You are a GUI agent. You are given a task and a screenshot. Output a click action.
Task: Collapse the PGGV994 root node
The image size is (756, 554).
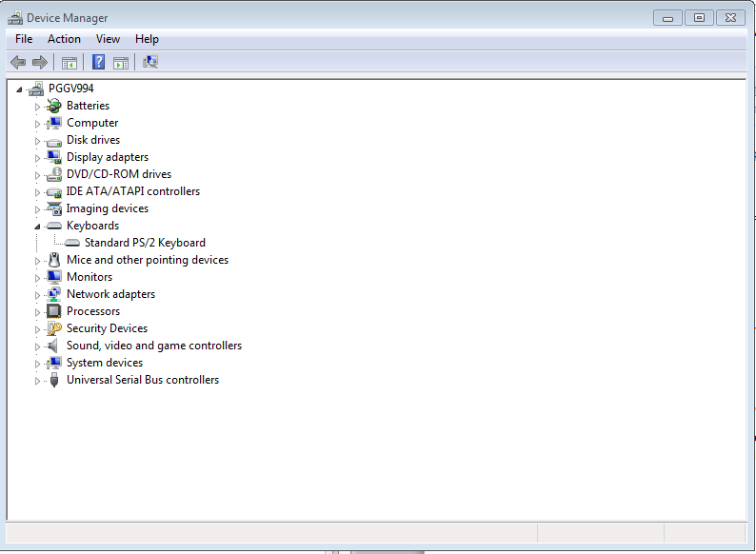(x=19, y=89)
